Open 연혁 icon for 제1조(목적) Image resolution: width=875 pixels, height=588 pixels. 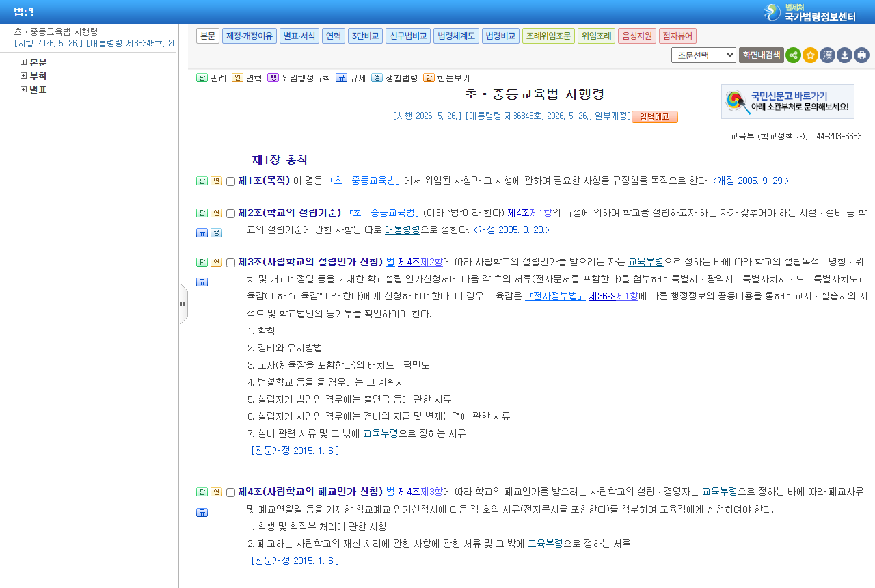pos(216,181)
